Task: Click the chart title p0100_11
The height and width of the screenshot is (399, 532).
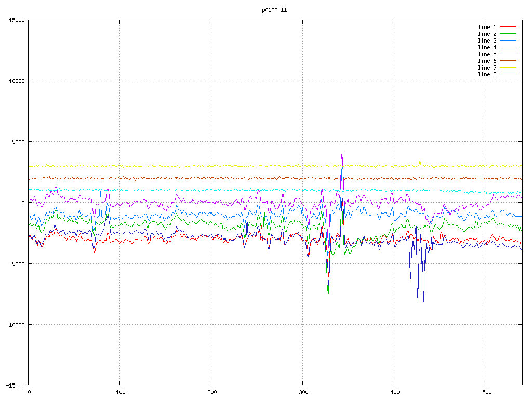Action: click(x=274, y=10)
